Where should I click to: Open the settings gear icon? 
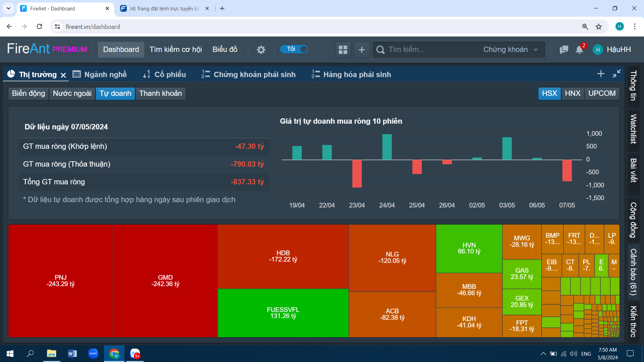coord(261,50)
